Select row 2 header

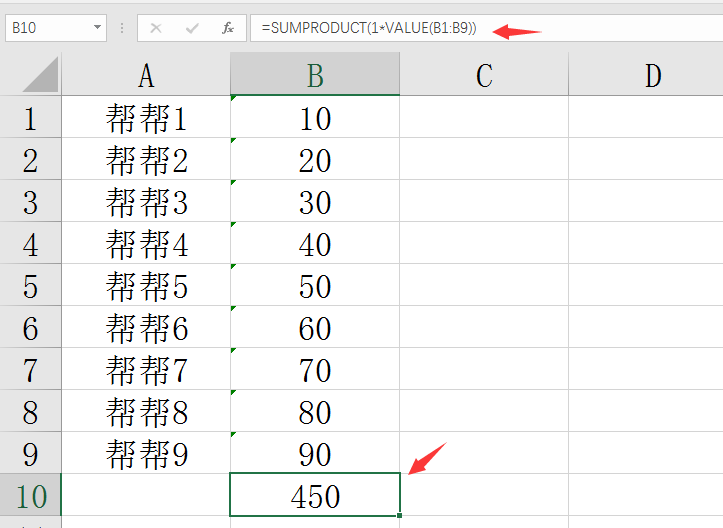pyautogui.click(x=30, y=159)
